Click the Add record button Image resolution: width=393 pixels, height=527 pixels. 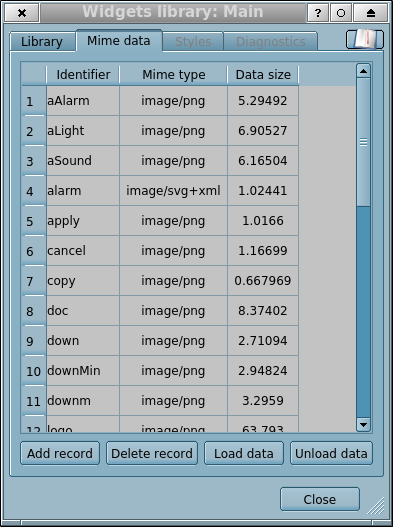pyautogui.click(x=60, y=453)
